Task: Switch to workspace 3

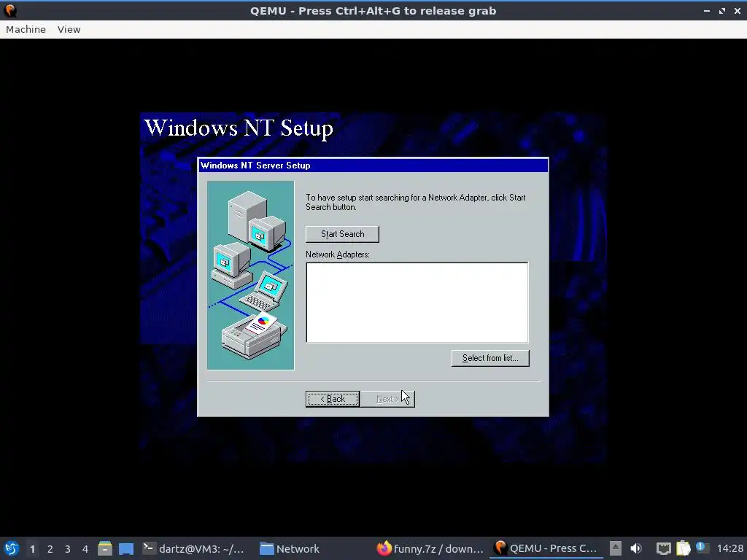Action: click(x=68, y=548)
